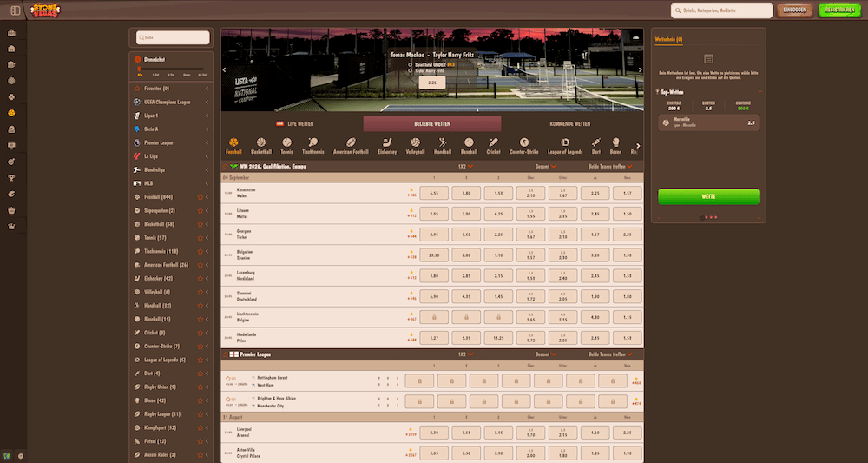Click the crown icon in left sidebar
Screen dimensions: 868x463
[x=11, y=226]
